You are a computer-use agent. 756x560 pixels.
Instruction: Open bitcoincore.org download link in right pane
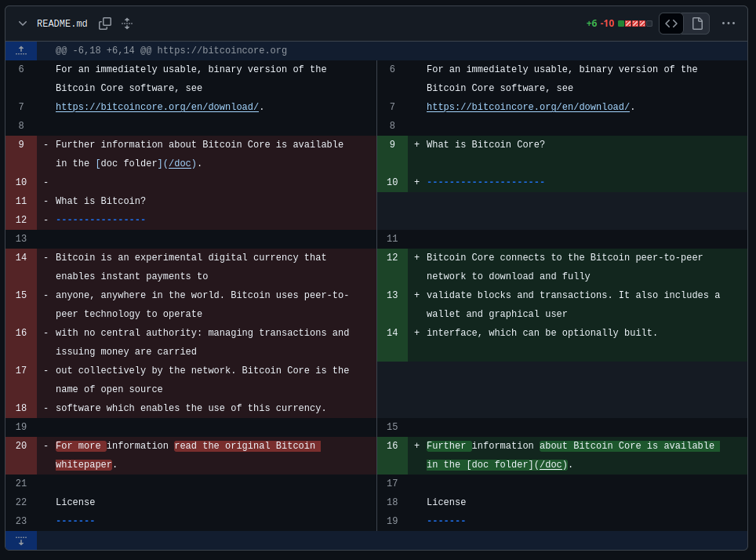coord(528,107)
